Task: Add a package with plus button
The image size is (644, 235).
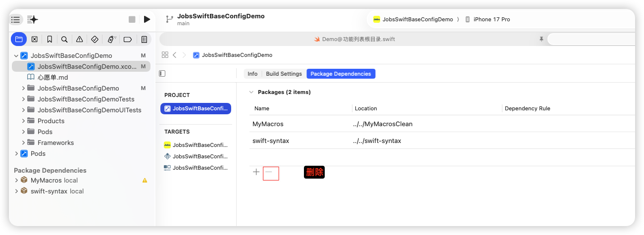Action: (256, 172)
